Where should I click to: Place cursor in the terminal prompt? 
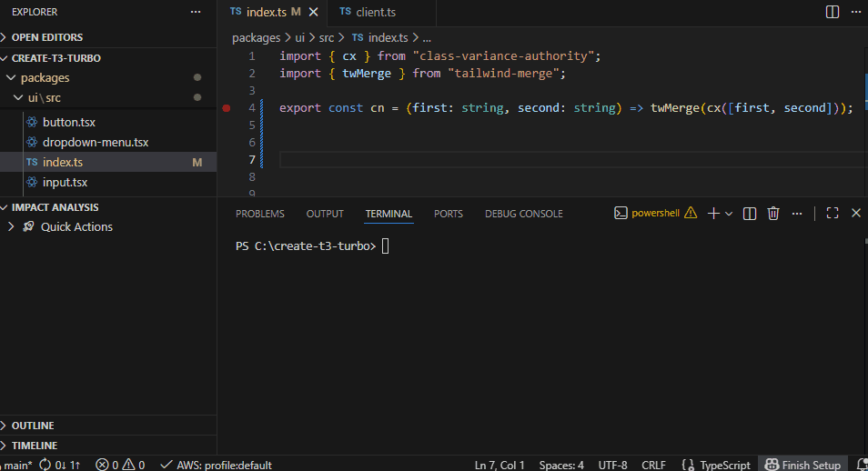(x=385, y=246)
